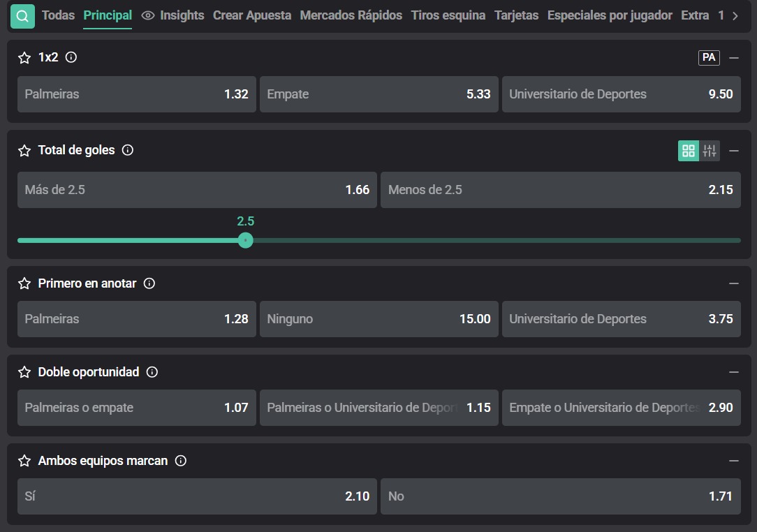
Task: Click the goals slider track right side
Action: point(497,240)
